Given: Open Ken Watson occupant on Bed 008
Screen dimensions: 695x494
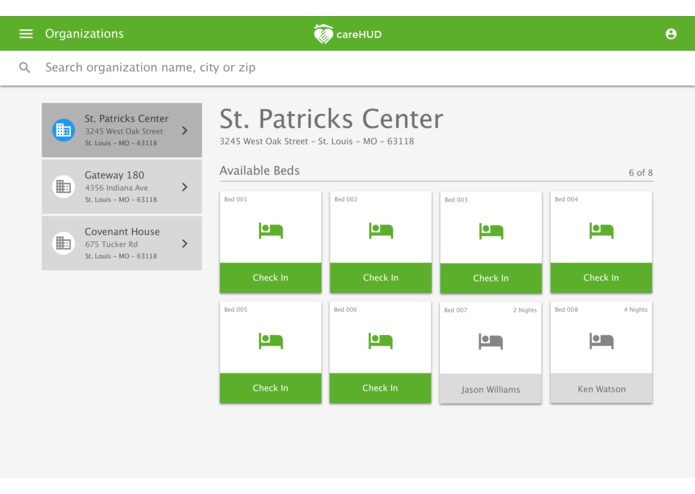Looking at the screenshot, I should (x=601, y=389).
